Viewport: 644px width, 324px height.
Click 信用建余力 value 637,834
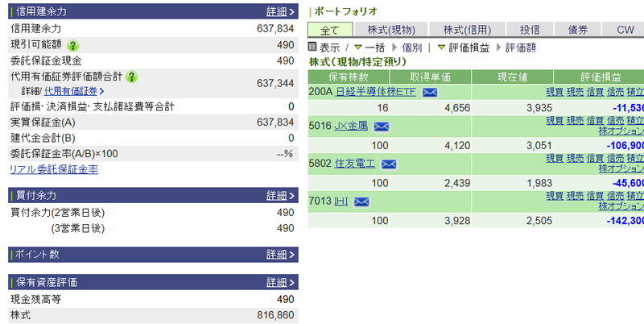point(275,29)
